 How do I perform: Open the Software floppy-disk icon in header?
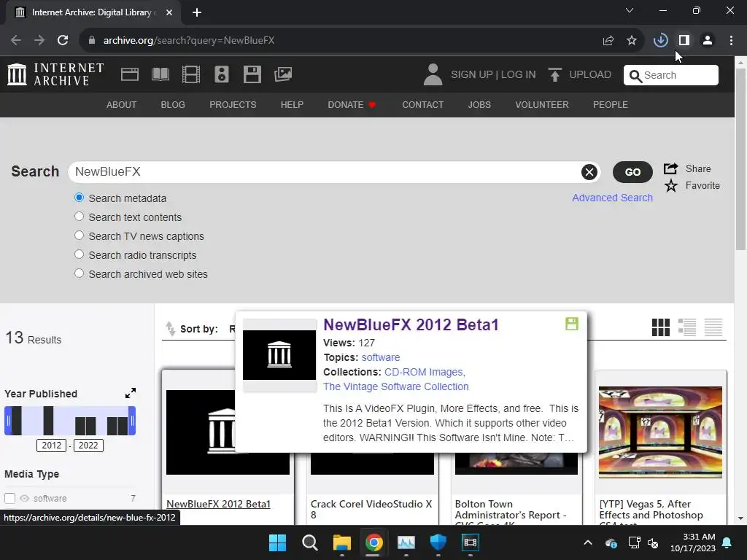coord(252,75)
